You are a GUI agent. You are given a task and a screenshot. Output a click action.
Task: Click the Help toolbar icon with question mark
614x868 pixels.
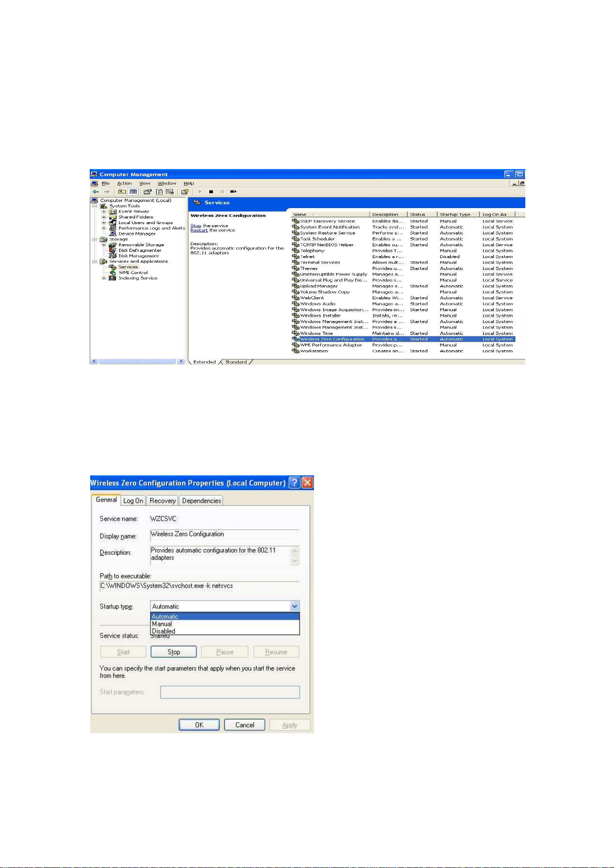[185, 192]
